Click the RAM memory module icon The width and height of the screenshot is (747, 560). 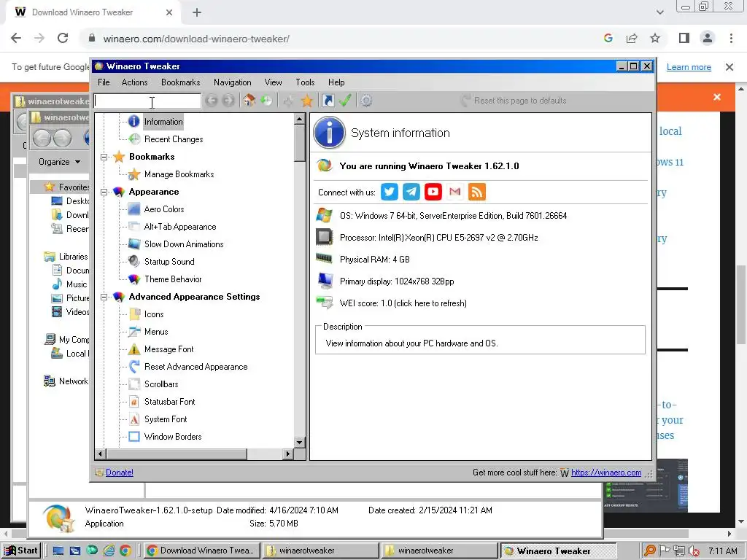325,259
